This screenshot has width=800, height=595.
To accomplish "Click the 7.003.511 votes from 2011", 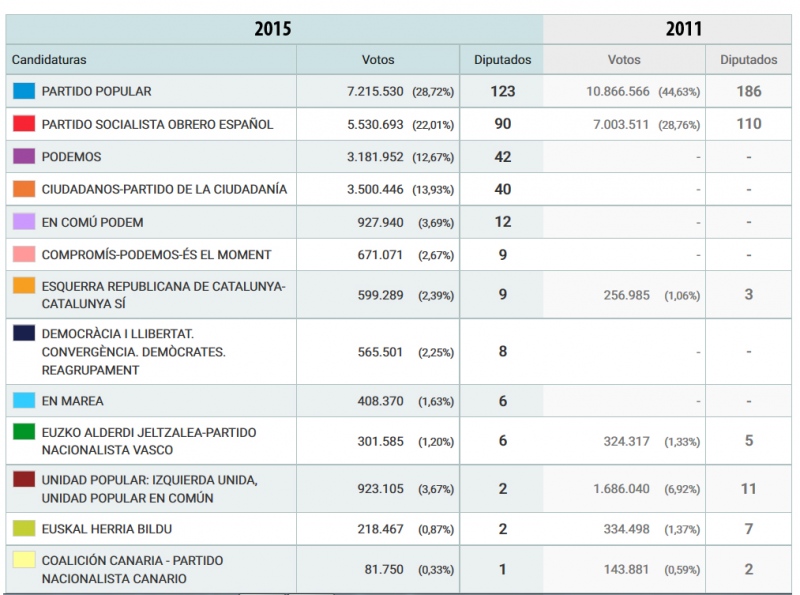I will pos(621,125).
